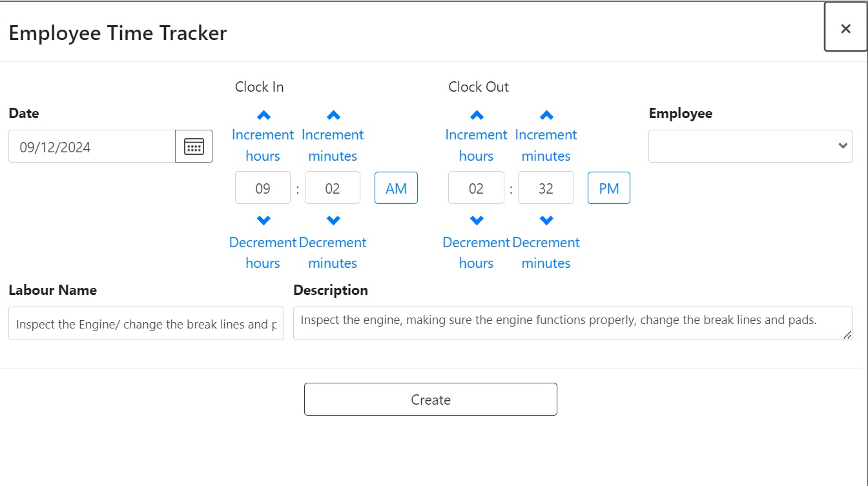Click the Clock In increment minutes arrow
Viewport: 868px width, 486px height.
point(333,114)
